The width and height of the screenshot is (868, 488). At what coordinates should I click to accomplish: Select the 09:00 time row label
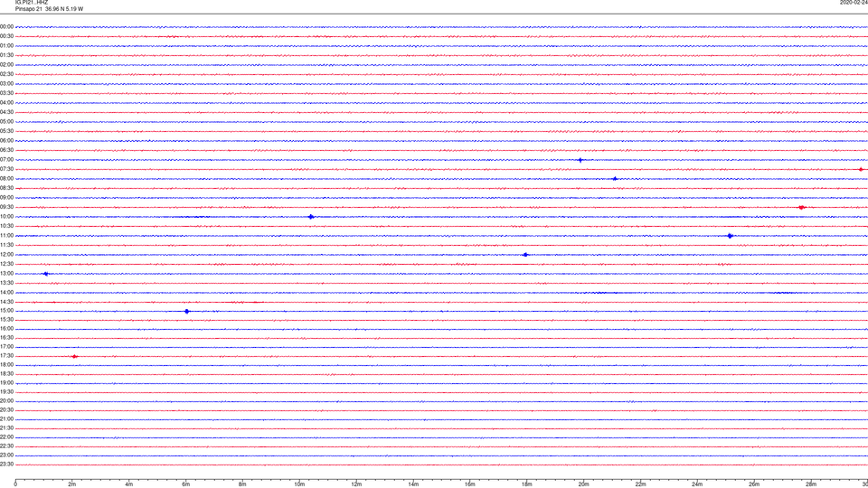(6, 198)
